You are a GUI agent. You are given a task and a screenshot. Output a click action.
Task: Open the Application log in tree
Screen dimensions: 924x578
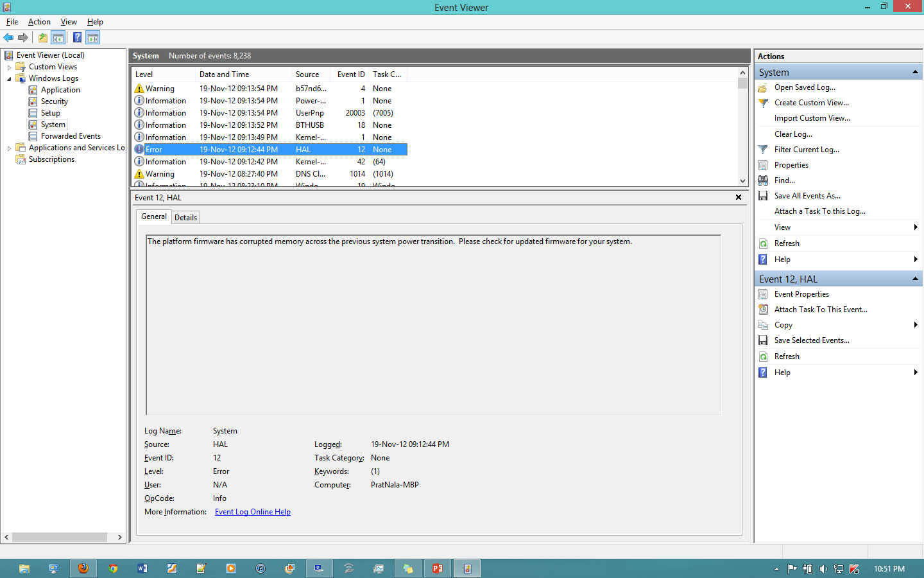coord(60,90)
